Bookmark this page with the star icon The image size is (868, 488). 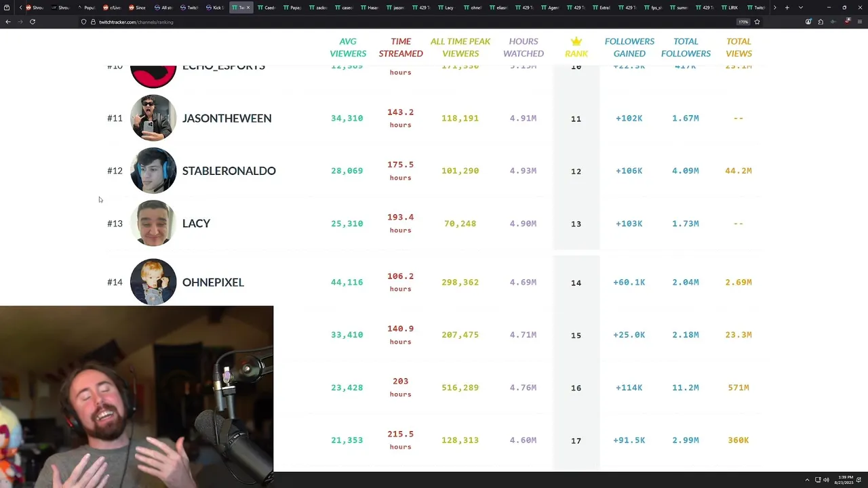(757, 22)
